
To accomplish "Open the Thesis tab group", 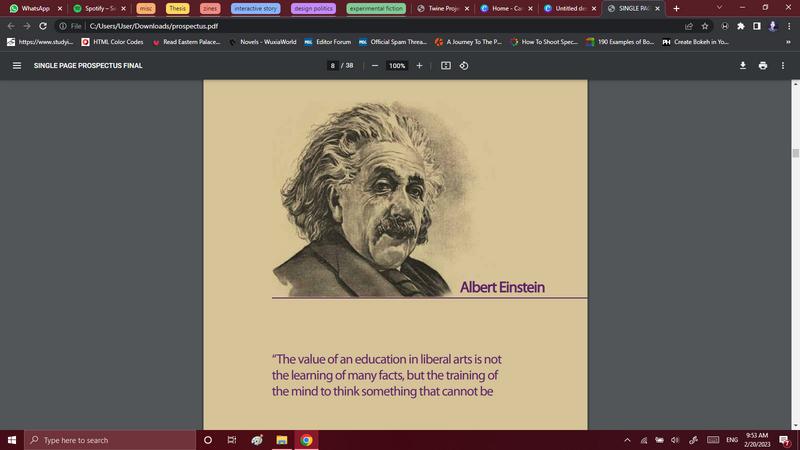I will 177,8.
